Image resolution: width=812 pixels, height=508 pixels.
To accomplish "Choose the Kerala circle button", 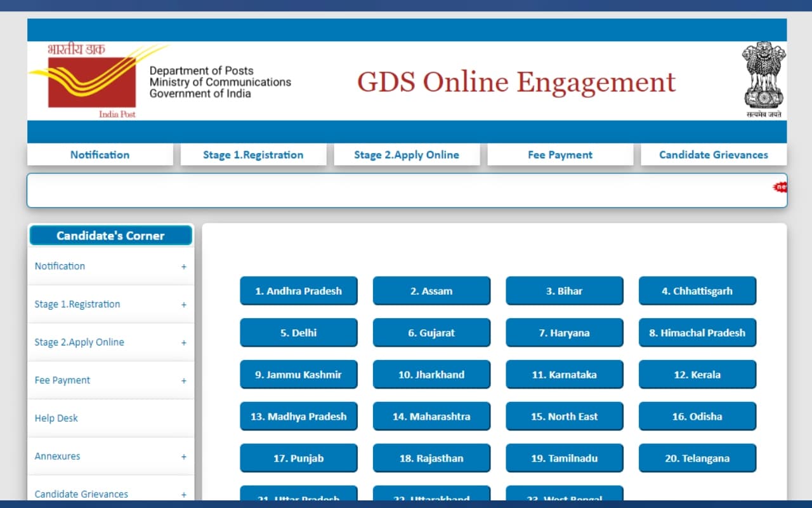I will tap(697, 375).
